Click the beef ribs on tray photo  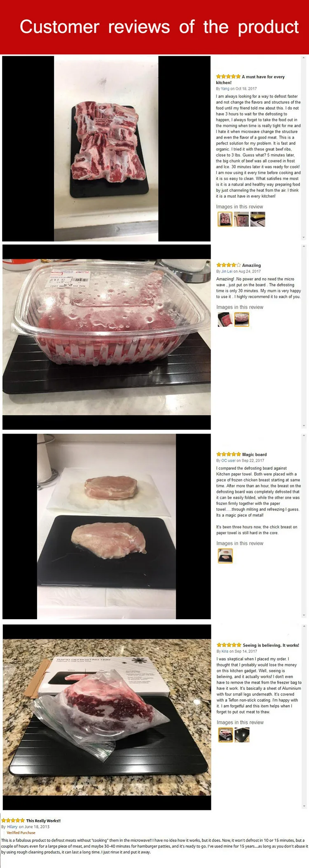(106, 149)
